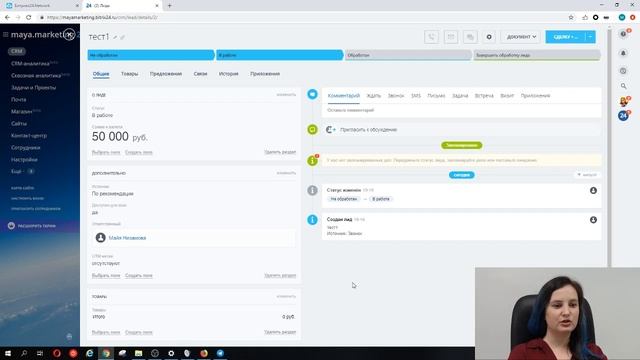Image resolution: width=640 pixels, height=360 pixels.
Task: Click изменить in the Дополнительно section
Action: [x=286, y=173]
